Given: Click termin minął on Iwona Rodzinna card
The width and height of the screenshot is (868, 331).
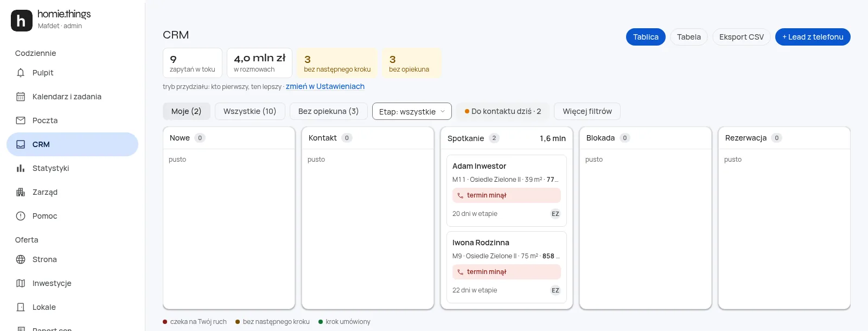Looking at the screenshot, I should coord(507,272).
